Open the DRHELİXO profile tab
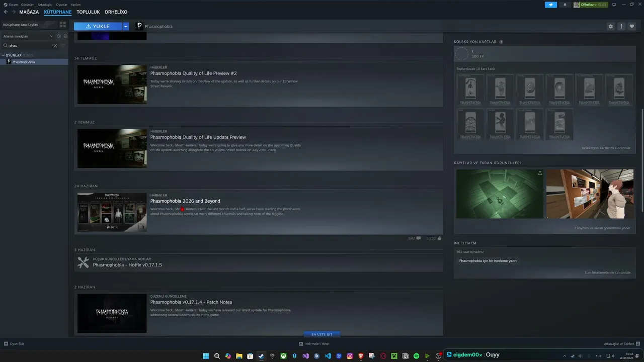 coord(116,12)
